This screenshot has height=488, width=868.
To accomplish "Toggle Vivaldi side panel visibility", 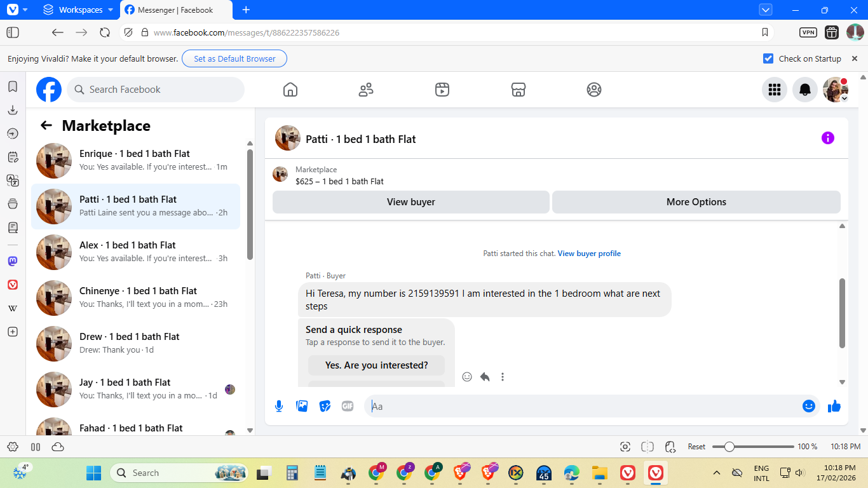I will [13, 32].
